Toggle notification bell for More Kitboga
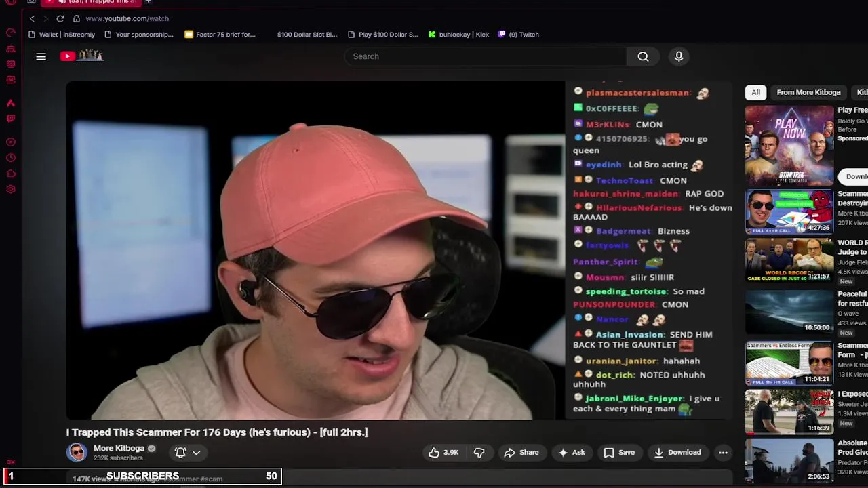Screen dimensions: 868x488 (x=180, y=452)
